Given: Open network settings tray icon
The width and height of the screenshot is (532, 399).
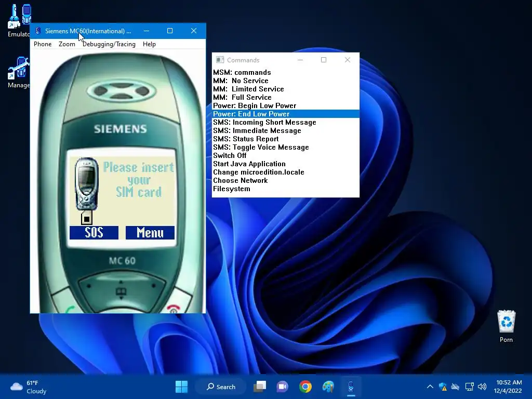Looking at the screenshot, I should 470,387.
